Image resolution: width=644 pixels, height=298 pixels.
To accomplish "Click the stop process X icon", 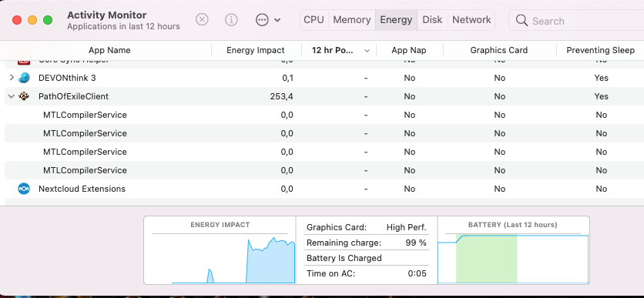I will pyautogui.click(x=202, y=19).
